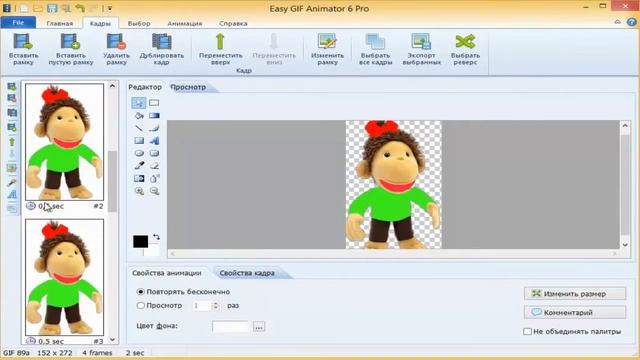Click the ellipsis button beside Цвет фона
The height and width of the screenshot is (360, 640).
click(259, 327)
